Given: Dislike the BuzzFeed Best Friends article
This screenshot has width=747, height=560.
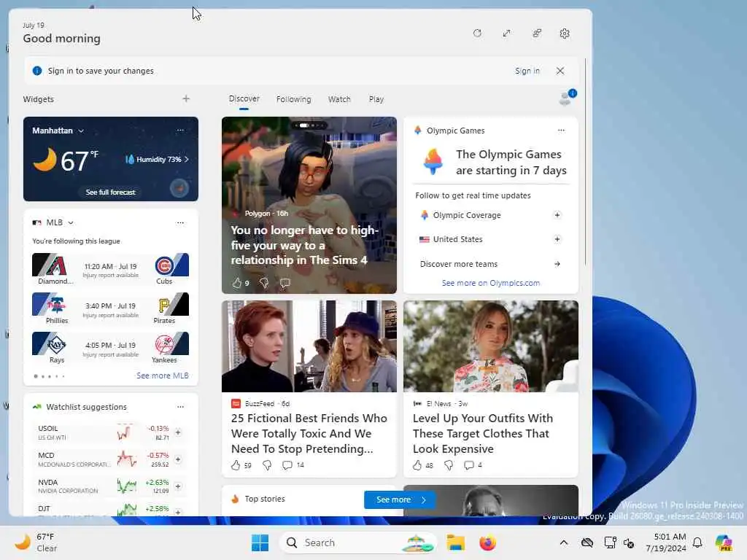Looking at the screenshot, I should tap(267, 464).
